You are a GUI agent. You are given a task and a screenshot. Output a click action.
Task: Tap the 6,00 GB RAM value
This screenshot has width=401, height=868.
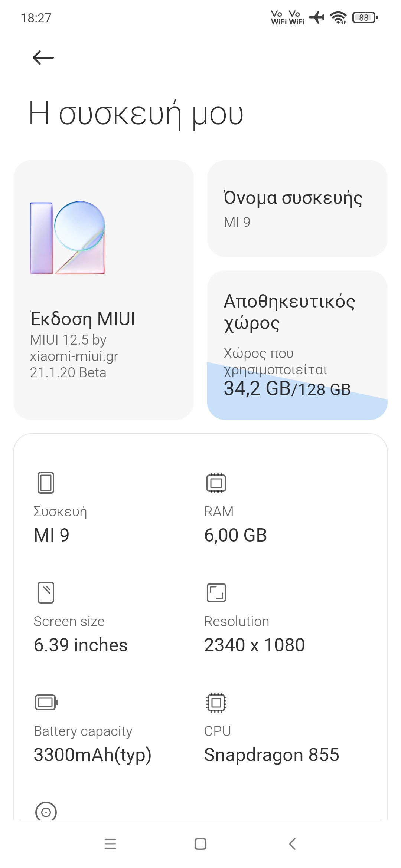235,535
